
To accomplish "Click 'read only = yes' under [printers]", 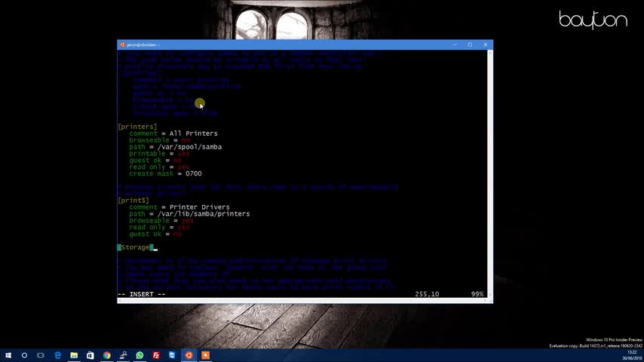I will point(159,167).
